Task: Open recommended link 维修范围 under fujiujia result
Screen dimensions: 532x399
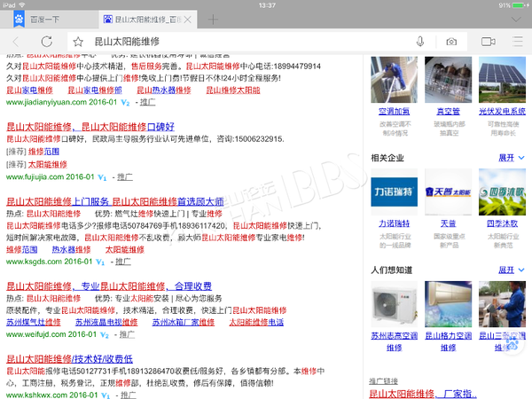Action: point(43,152)
